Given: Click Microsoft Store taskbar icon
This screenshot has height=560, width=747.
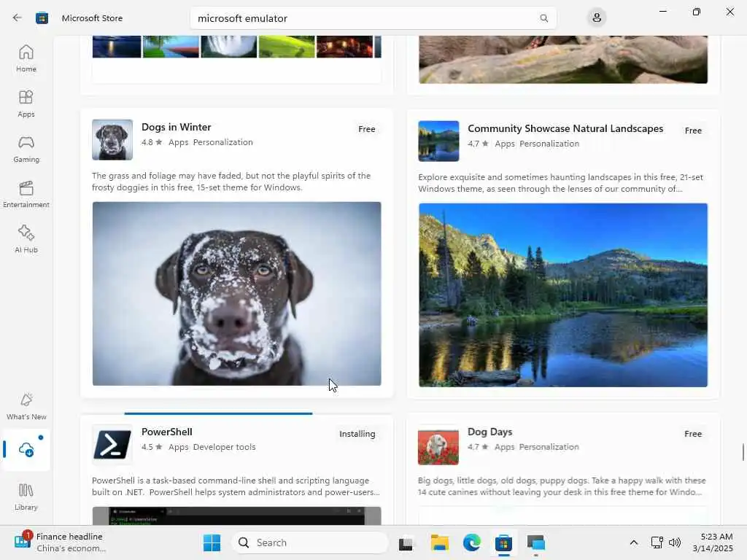Looking at the screenshot, I should 503,542.
